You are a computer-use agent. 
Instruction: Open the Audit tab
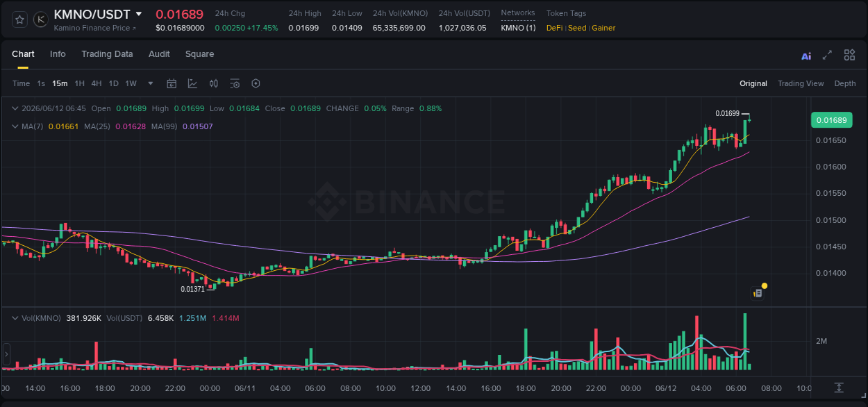coord(159,54)
